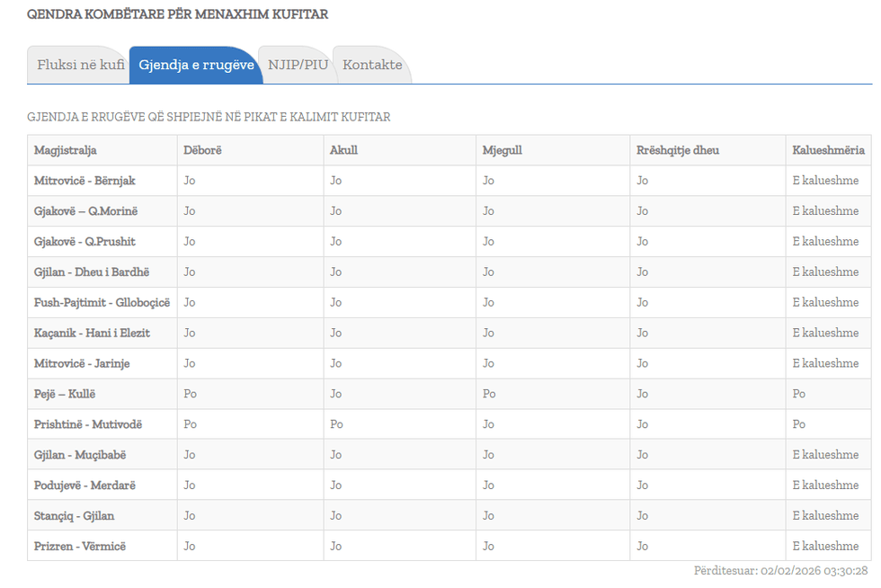Click the Dëborë column header

[202, 150]
